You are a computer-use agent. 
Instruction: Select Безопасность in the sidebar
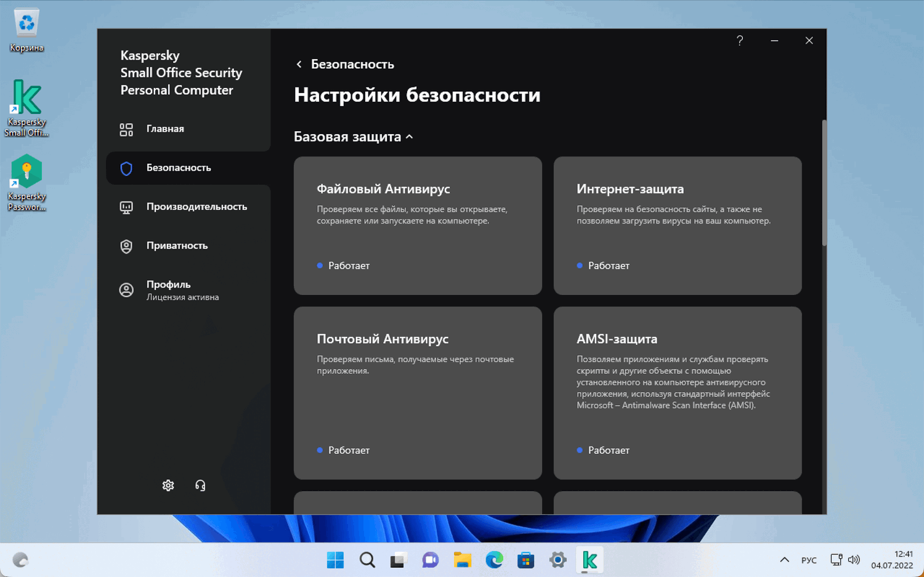pos(188,168)
